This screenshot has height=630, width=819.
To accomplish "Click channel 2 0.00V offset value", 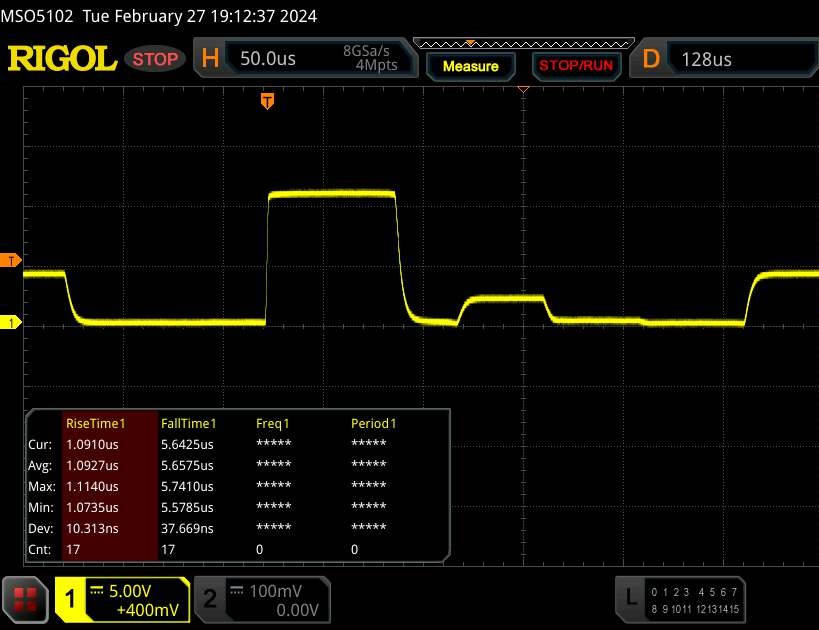I will 297,610.
